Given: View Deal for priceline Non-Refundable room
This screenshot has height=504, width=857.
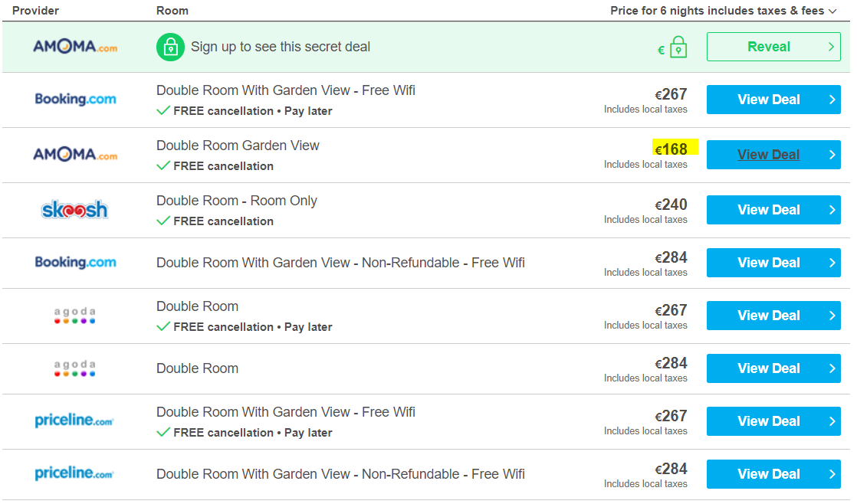Looking at the screenshot, I should point(773,474).
